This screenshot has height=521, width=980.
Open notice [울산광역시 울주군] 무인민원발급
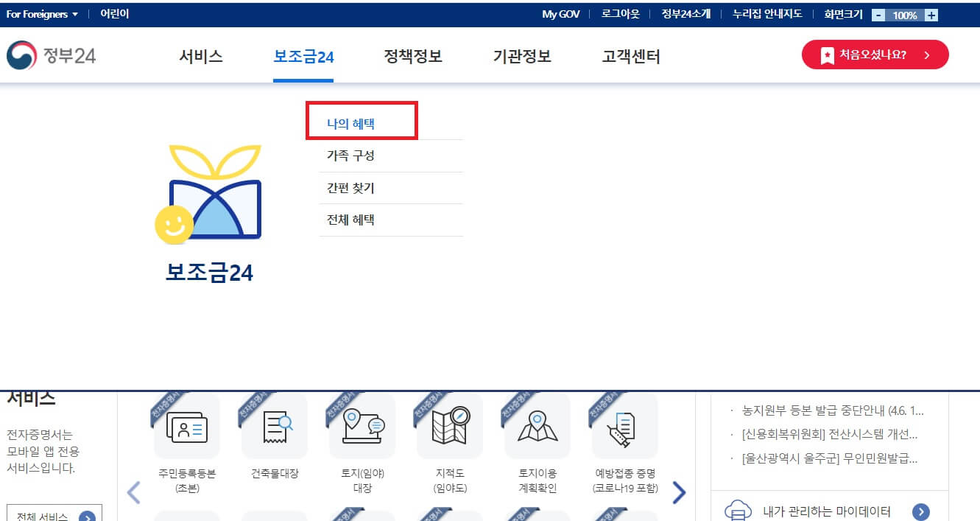coord(830,458)
